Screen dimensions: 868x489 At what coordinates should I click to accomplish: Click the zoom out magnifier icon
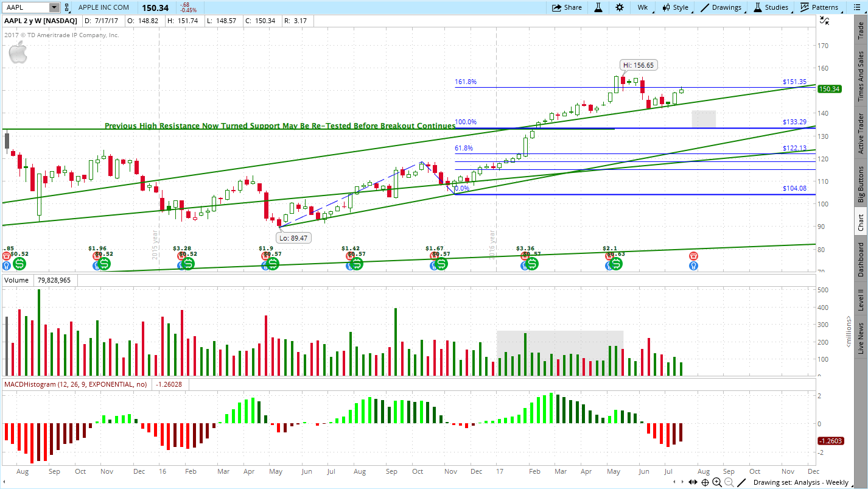729,482
